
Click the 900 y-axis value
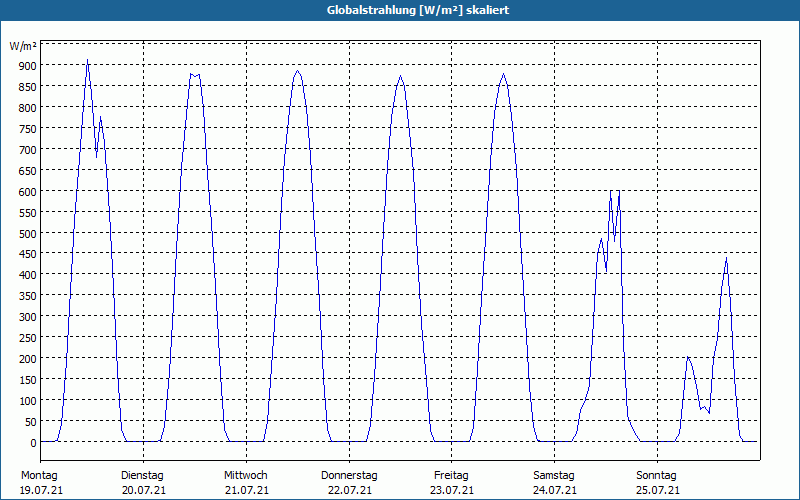coord(28,65)
